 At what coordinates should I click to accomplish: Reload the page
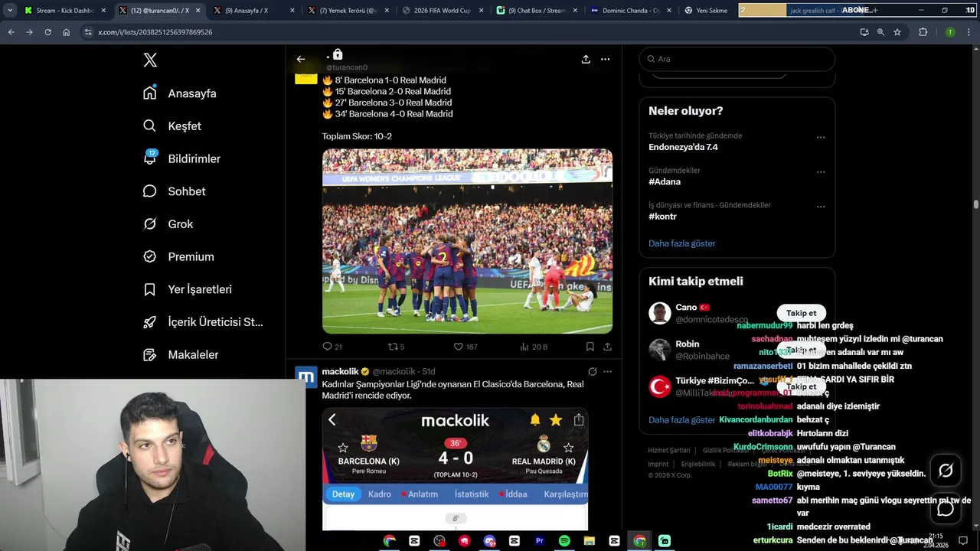click(47, 32)
